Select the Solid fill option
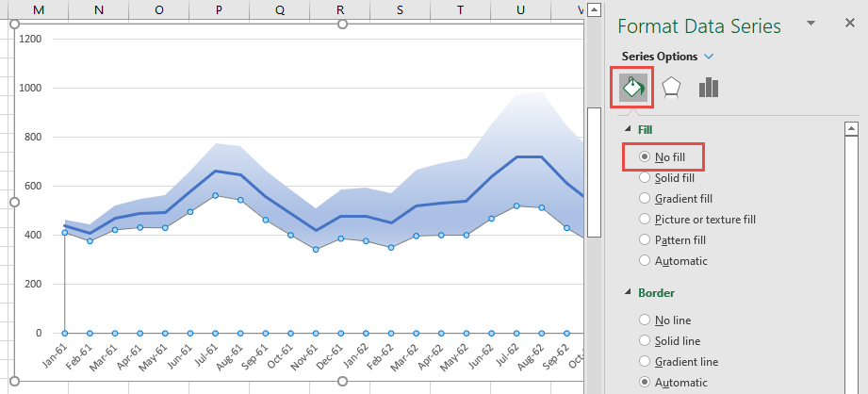This screenshot has width=868, height=394. tap(667, 178)
